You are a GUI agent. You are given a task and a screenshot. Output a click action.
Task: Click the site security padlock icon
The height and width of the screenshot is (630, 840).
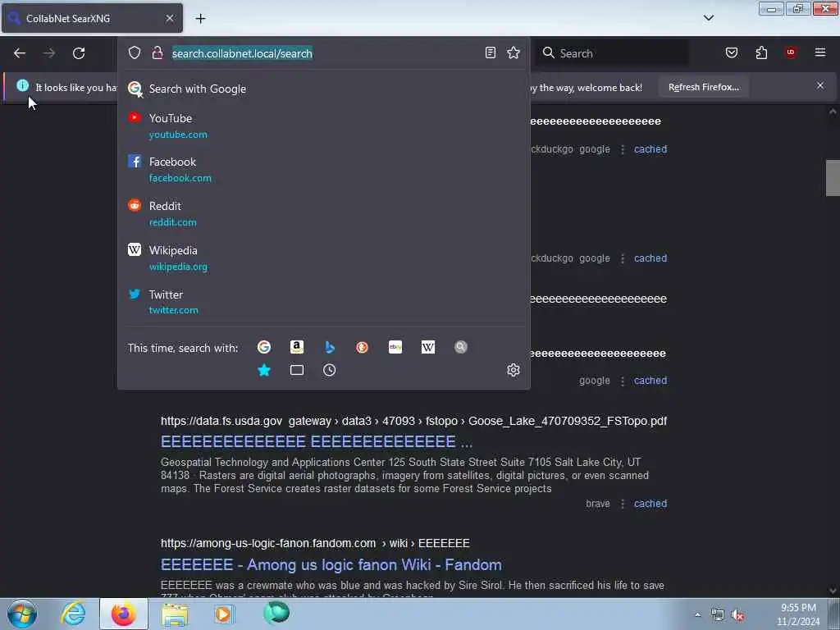click(157, 52)
